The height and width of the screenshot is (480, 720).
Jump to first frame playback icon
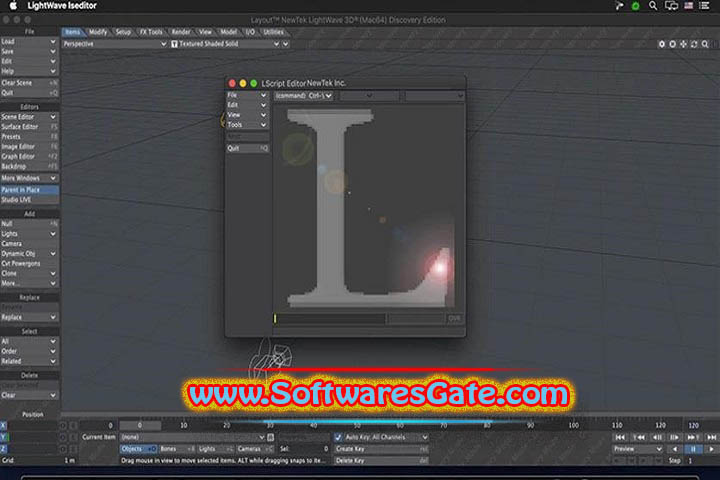619,437
